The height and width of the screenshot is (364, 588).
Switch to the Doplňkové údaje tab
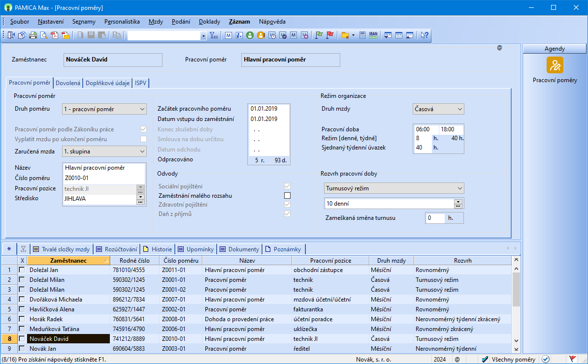coord(108,83)
